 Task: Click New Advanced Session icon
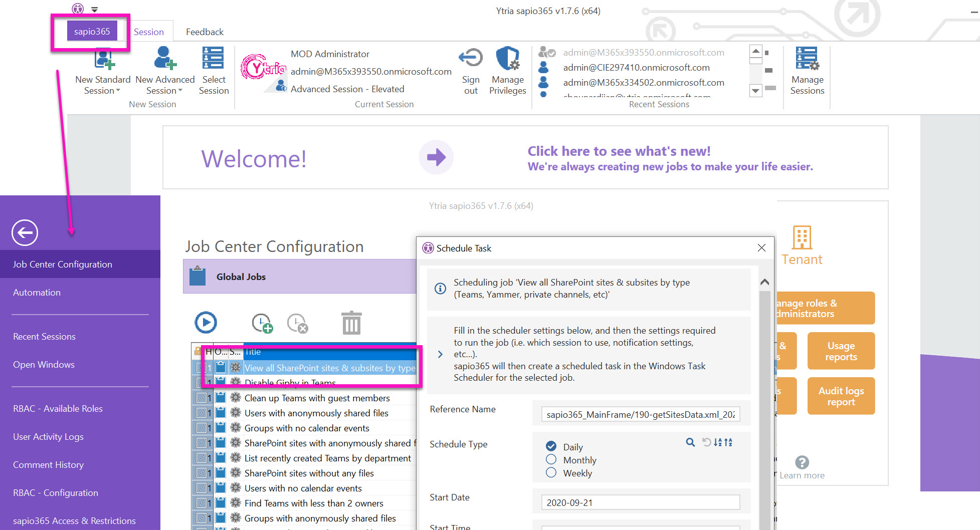coord(165,58)
